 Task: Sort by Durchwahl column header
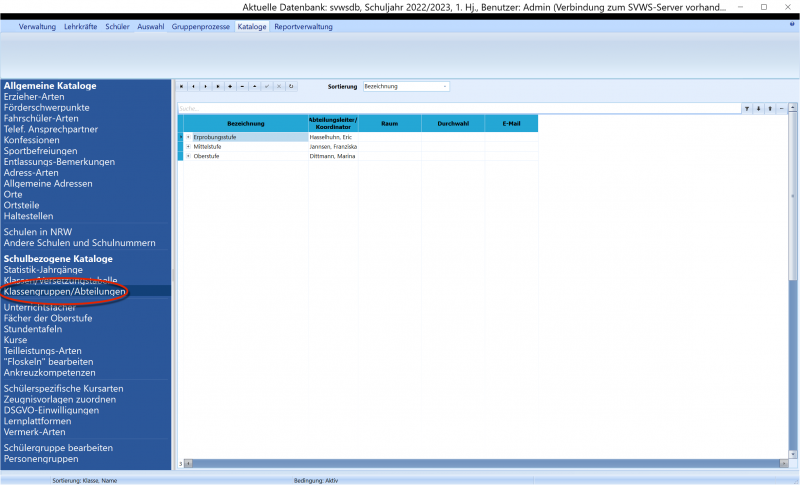point(453,123)
